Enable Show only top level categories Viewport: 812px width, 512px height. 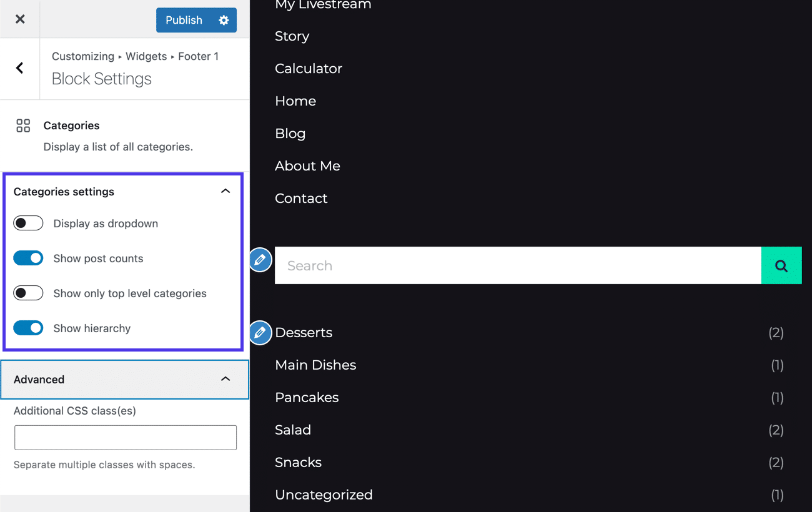(28, 293)
